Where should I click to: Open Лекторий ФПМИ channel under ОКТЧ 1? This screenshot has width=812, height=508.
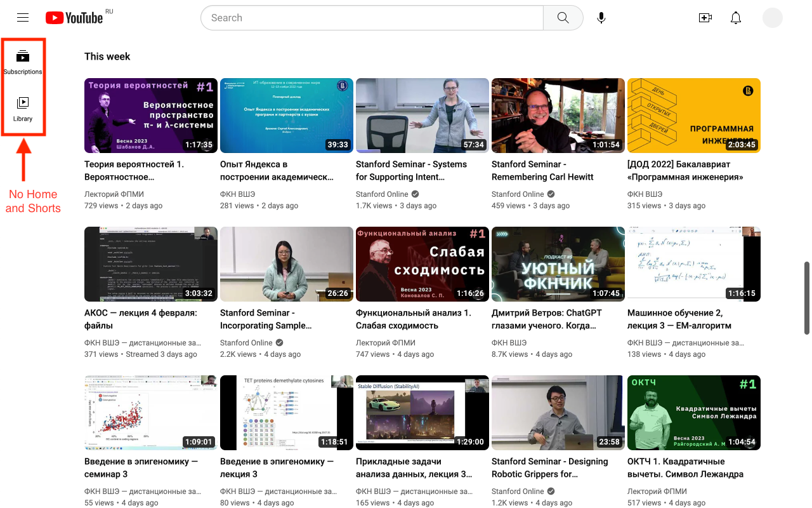click(657, 491)
